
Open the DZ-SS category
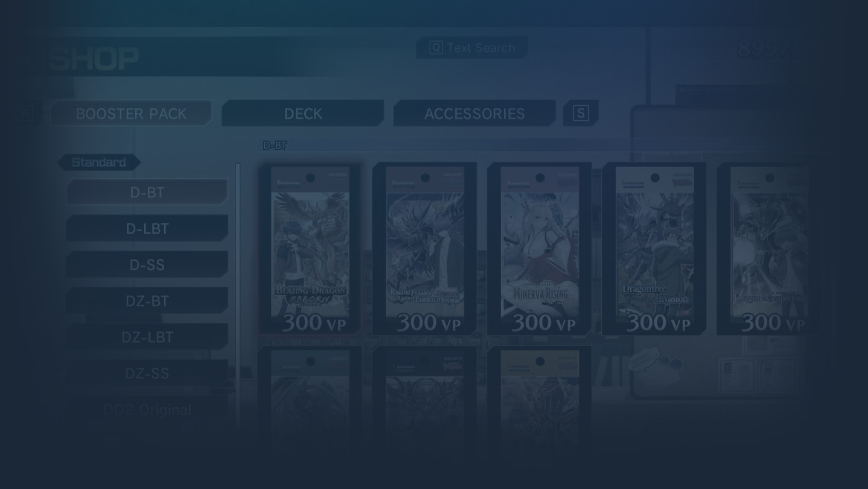(x=147, y=373)
